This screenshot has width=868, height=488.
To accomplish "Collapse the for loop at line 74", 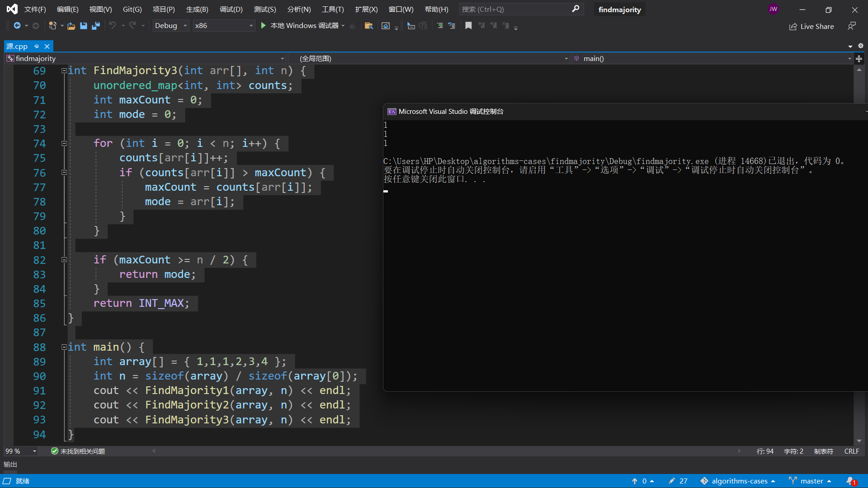I will tap(64, 143).
